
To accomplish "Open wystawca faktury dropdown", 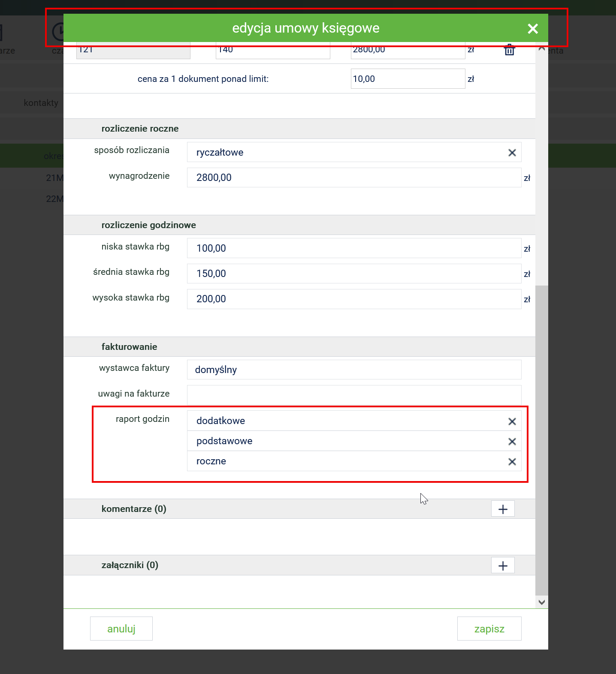I will tap(354, 370).
